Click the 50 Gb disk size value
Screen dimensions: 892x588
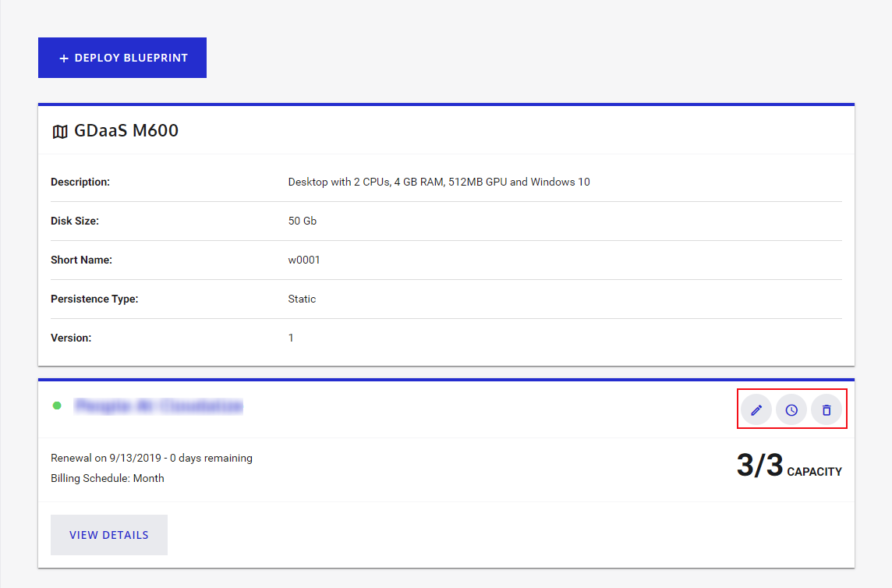point(302,221)
